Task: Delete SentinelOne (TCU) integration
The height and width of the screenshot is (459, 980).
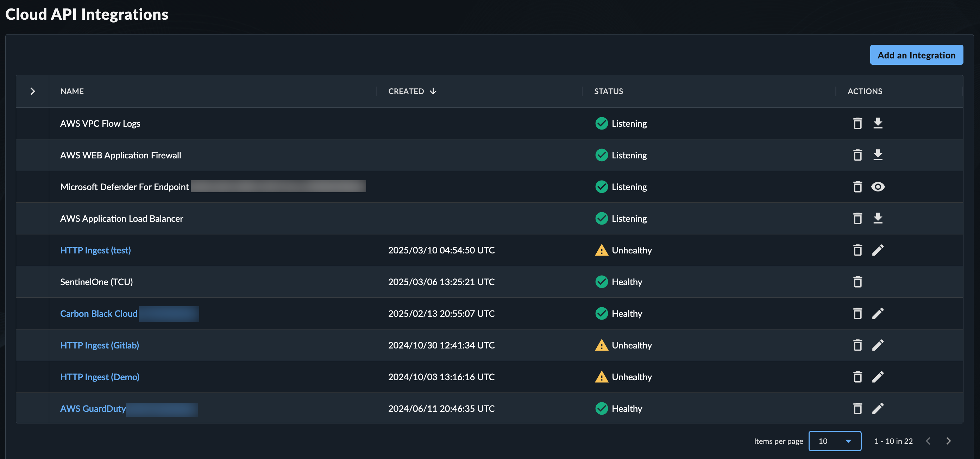Action: coord(857,282)
